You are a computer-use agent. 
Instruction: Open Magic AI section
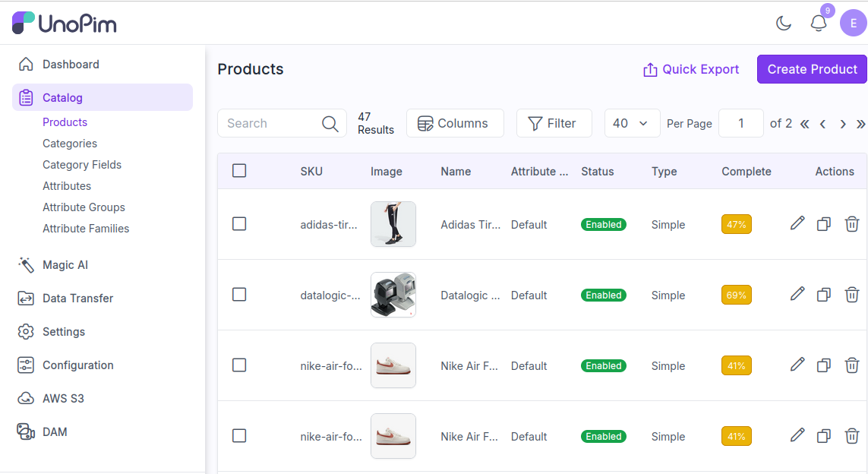point(103,264)
